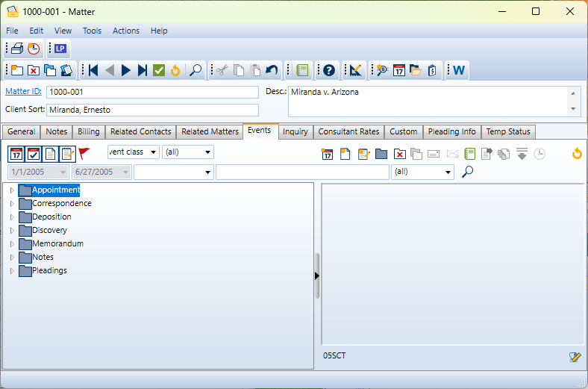588x389 pixels.
Task: Toggle the checked tasks filter button
Action: pos(33,154)
